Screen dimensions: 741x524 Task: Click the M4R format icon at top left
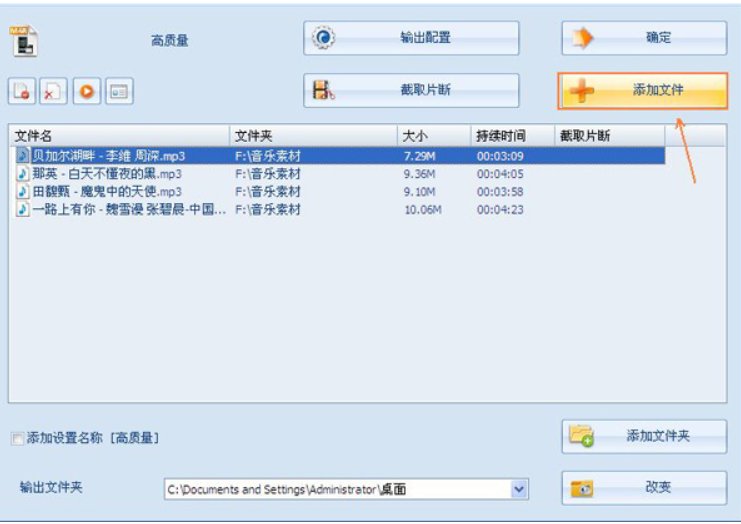tap(23, 41)
